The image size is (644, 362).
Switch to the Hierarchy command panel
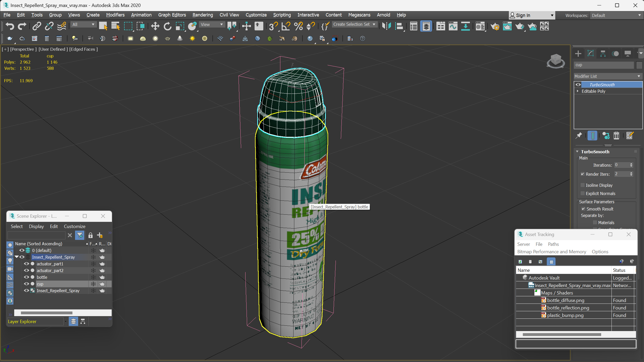click(x=603, y=53)
